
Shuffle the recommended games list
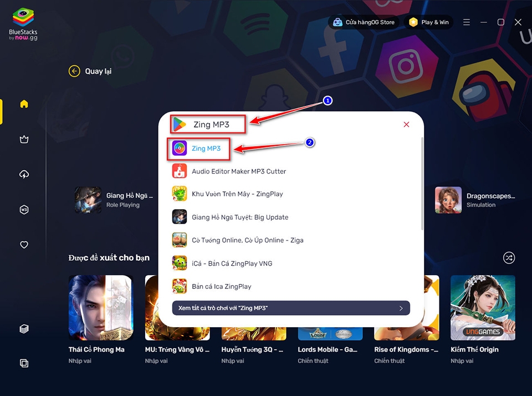(509, 258)
